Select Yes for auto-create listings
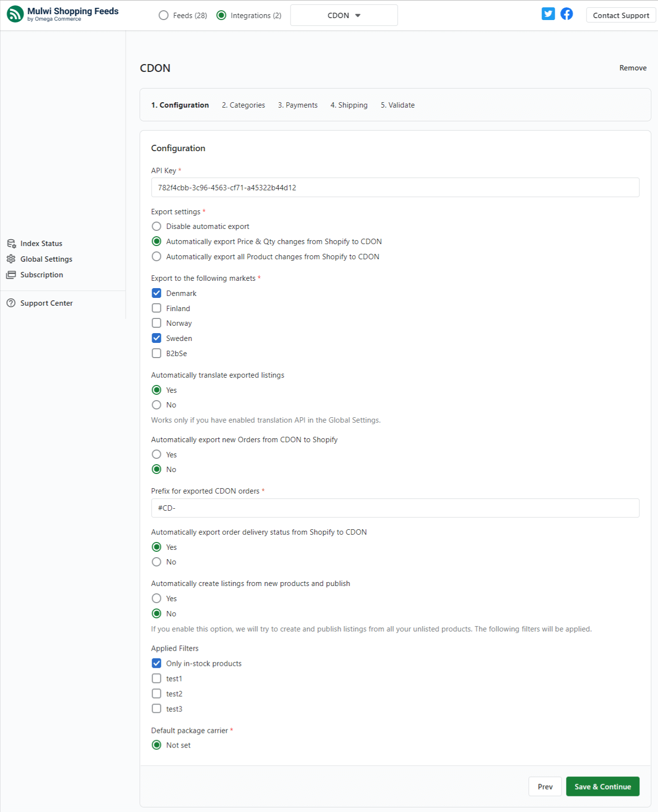 click(157, 598)
